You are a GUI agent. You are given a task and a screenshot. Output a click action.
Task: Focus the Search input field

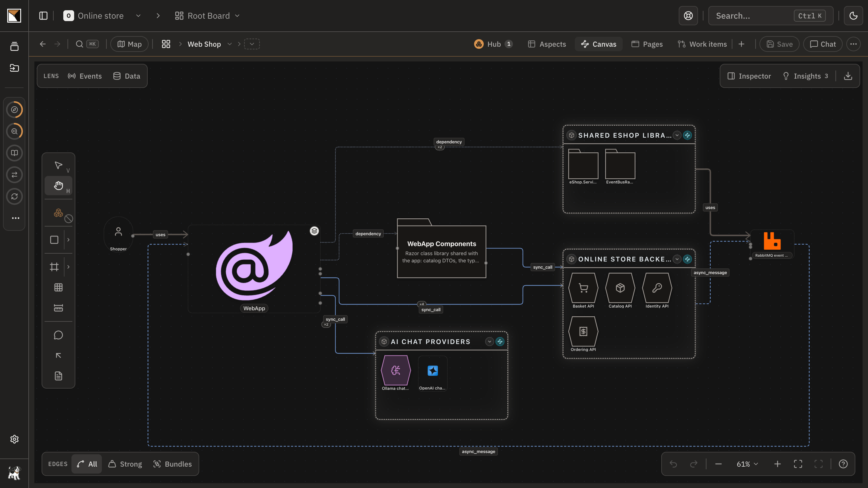[x=771, y=16]
